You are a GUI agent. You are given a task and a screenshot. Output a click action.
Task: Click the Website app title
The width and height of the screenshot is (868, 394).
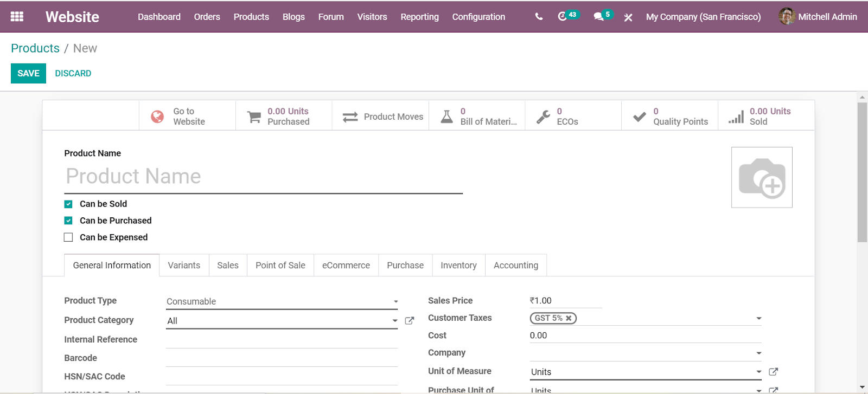[72, 17]
